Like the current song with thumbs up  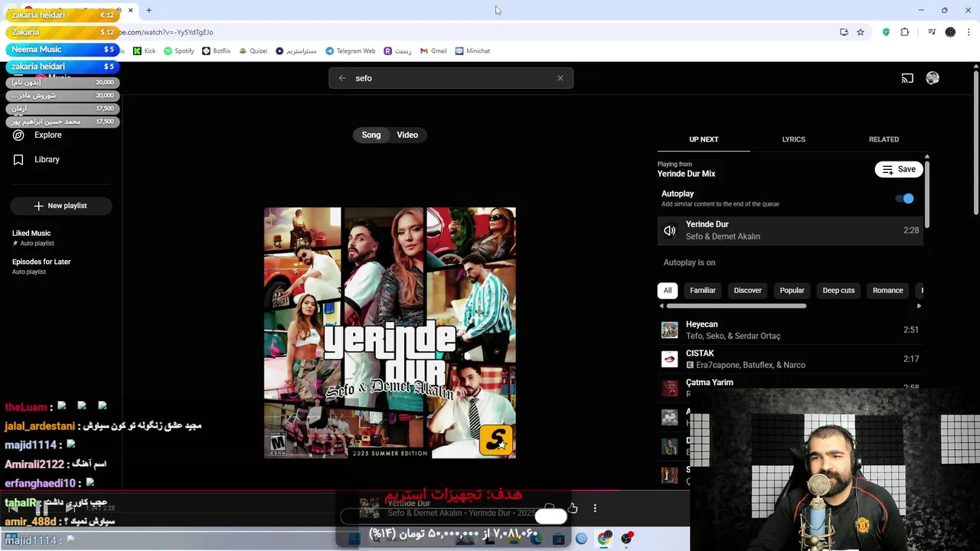coord(573,508)
